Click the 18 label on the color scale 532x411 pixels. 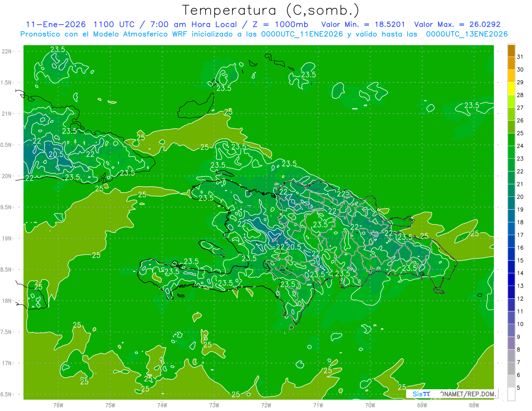point(520,222)
